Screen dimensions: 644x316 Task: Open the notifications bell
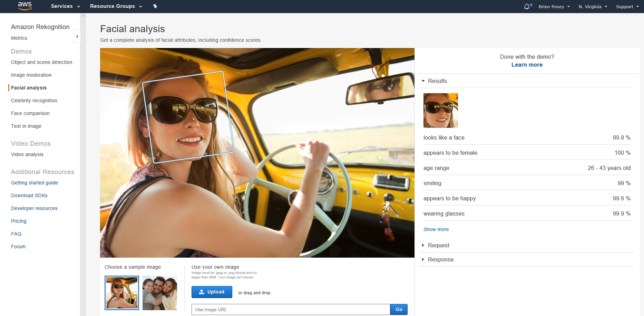(527, 6)
